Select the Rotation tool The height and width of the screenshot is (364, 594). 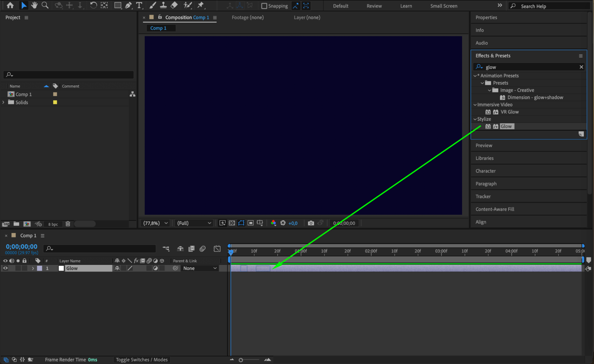pyautogui.click(x=93, y=5)
